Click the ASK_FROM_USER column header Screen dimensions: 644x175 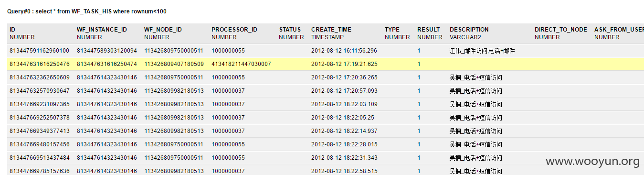[x=619, y=30]
